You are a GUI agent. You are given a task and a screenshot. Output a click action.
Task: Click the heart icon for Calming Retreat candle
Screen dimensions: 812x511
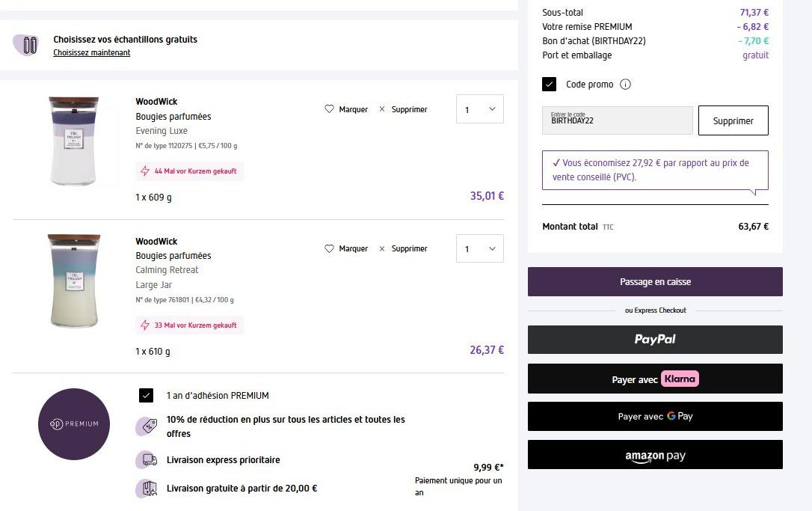point(329,248)
